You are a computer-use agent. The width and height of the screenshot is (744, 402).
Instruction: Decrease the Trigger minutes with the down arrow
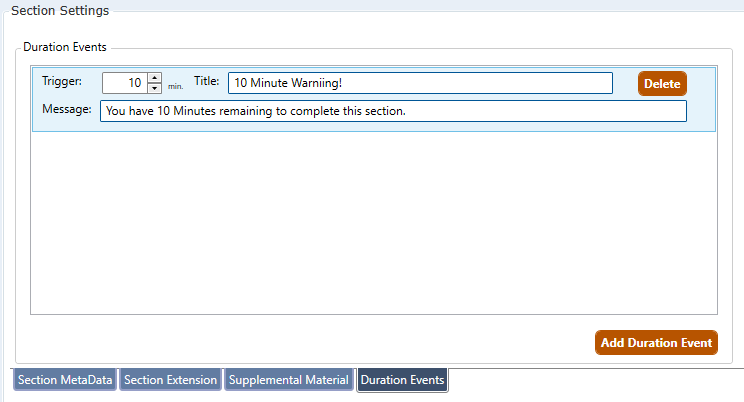[x=154, y=88]
